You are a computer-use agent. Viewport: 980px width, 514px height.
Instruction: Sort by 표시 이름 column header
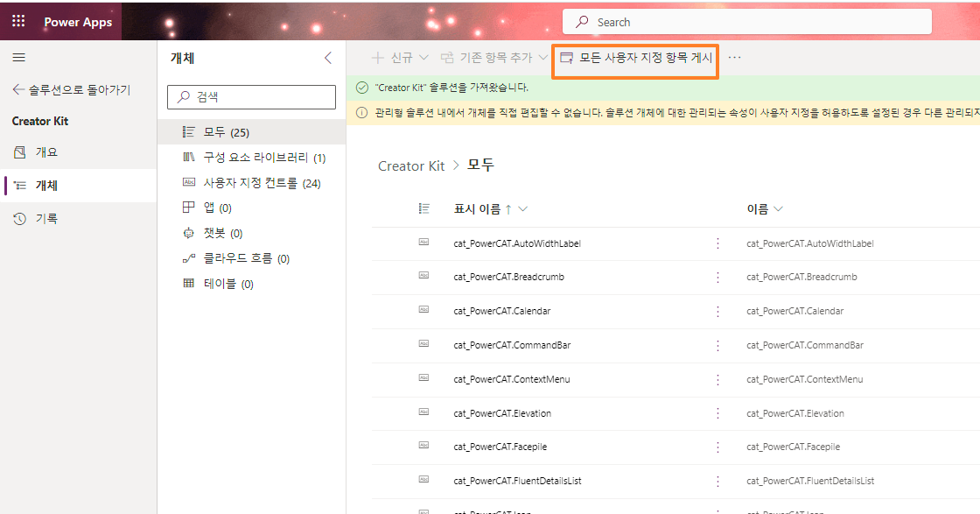[491, 209]
